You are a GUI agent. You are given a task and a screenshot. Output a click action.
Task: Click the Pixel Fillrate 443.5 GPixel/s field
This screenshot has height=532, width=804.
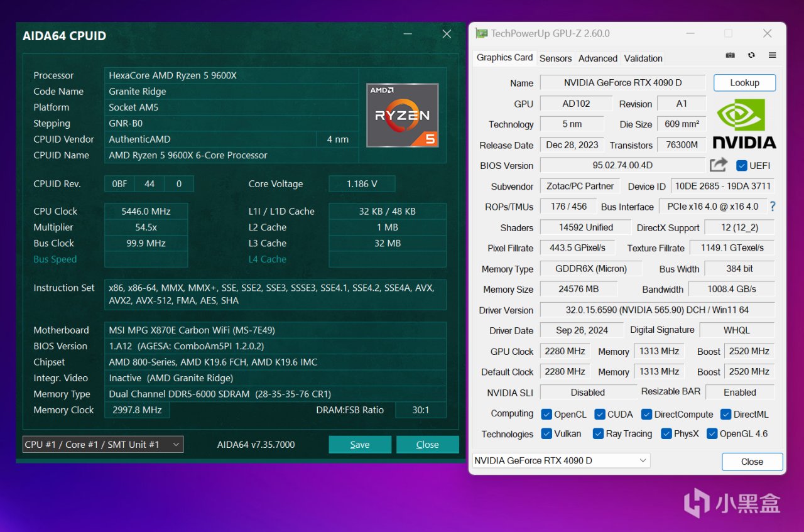(578, 248)
